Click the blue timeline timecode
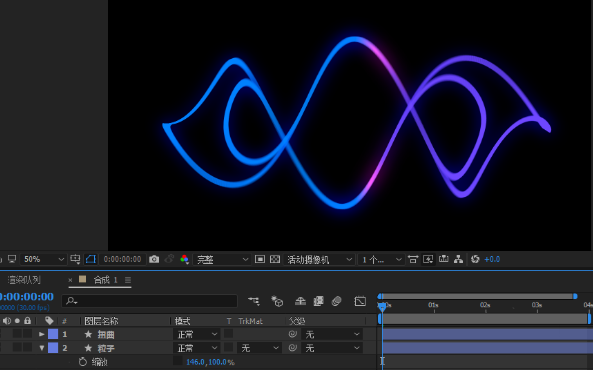 click(26, 297)
